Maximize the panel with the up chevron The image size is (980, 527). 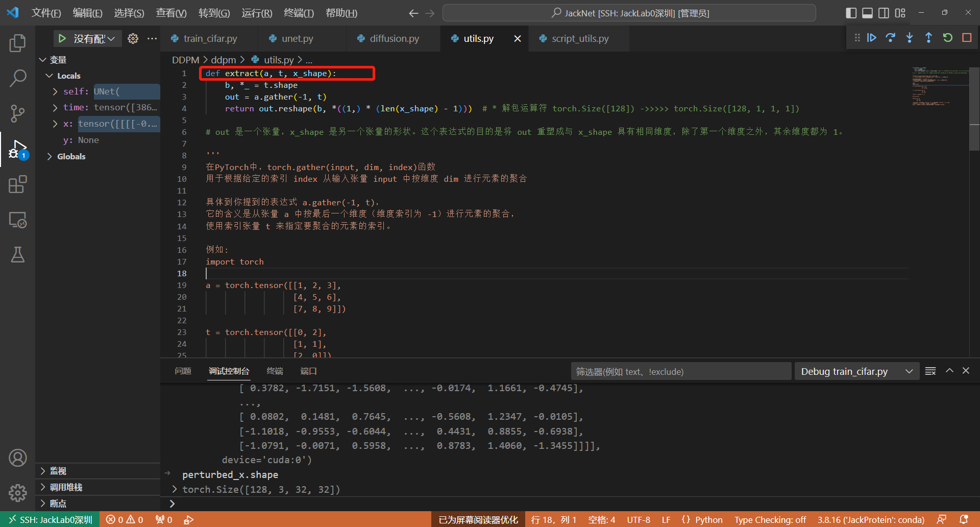pos(949,371)
